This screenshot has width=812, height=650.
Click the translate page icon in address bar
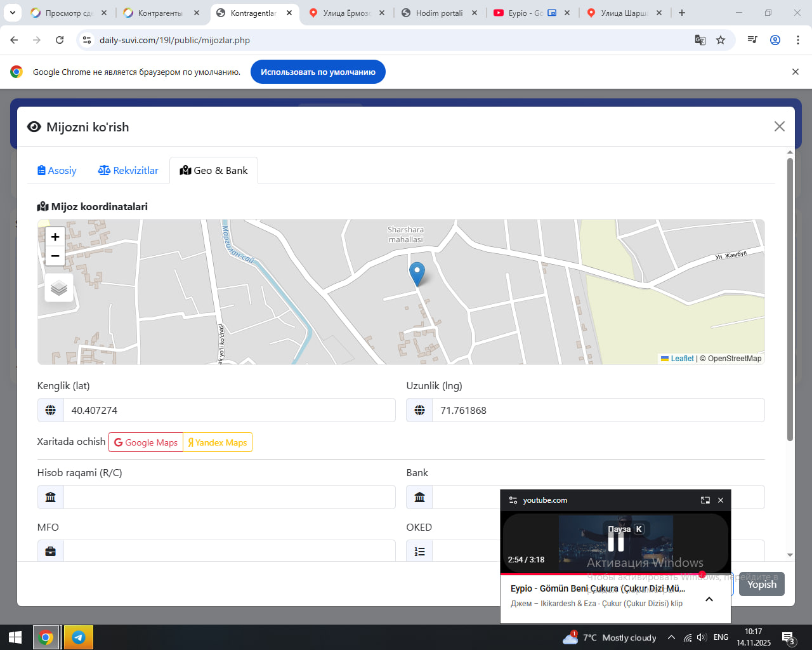(x=700, y=40)
